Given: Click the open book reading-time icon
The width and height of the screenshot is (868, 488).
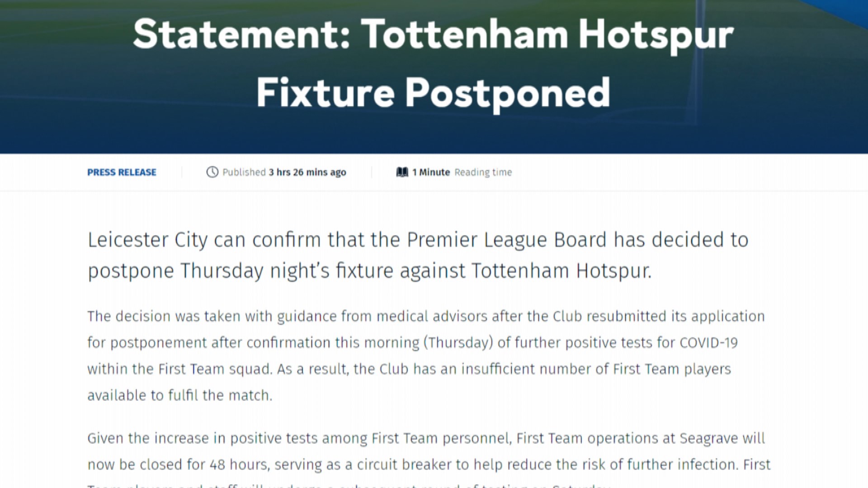Looking at the screenshot, I should coord(402,172).
